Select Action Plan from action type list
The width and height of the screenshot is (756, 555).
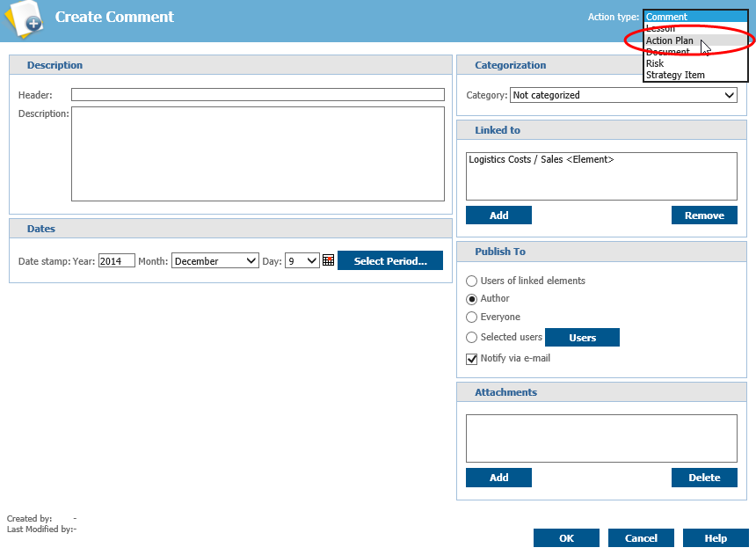click(670, 40)
